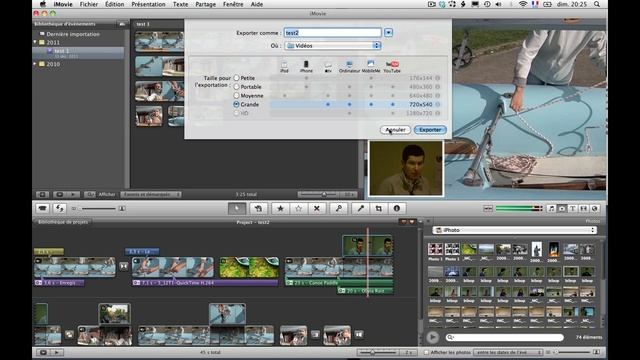The height and width of the screenshot is (360, 640).
Task: Collapse the 2011 events folder
Action: click(x=35, y=42)
